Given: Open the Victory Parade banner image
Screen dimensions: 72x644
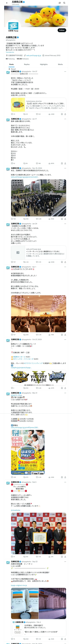Looking at the screenshot, I should tap(39, 378).
